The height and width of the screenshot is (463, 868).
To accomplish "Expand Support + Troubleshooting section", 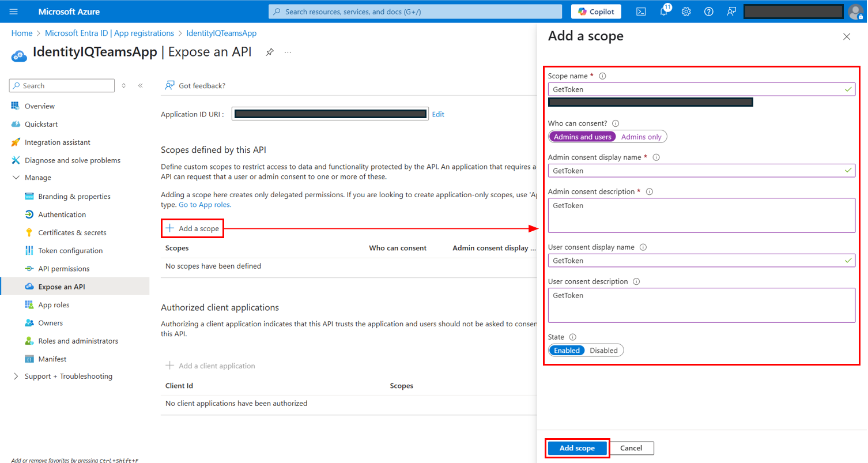I will [16, 377].
